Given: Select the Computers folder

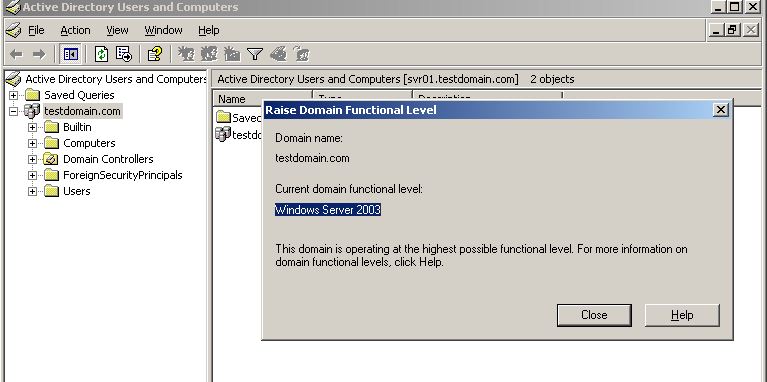Looking at the screenshot, I should coord(89,143).
